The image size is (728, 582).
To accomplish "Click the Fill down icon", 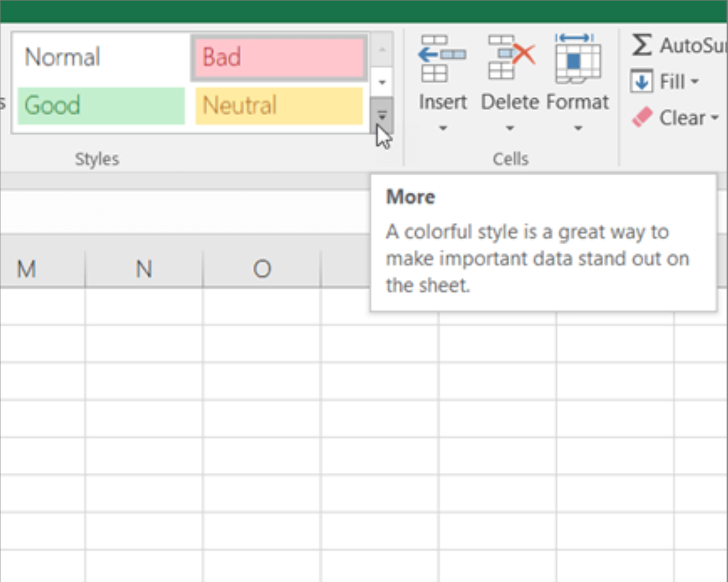I will [642, 81].
